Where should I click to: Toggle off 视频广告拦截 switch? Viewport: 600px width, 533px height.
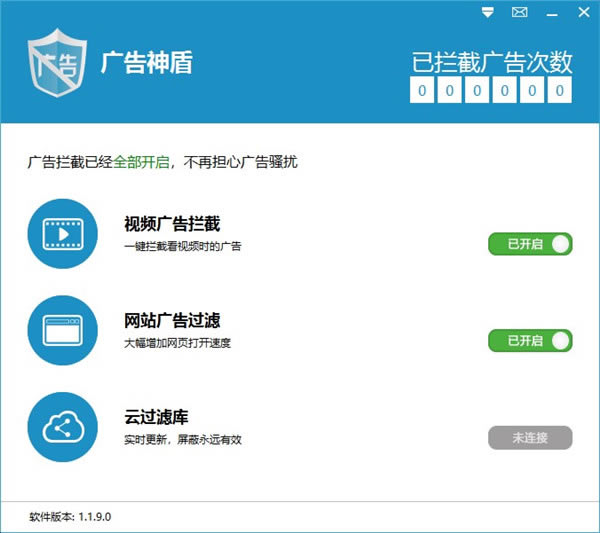(x=530, y=244)
